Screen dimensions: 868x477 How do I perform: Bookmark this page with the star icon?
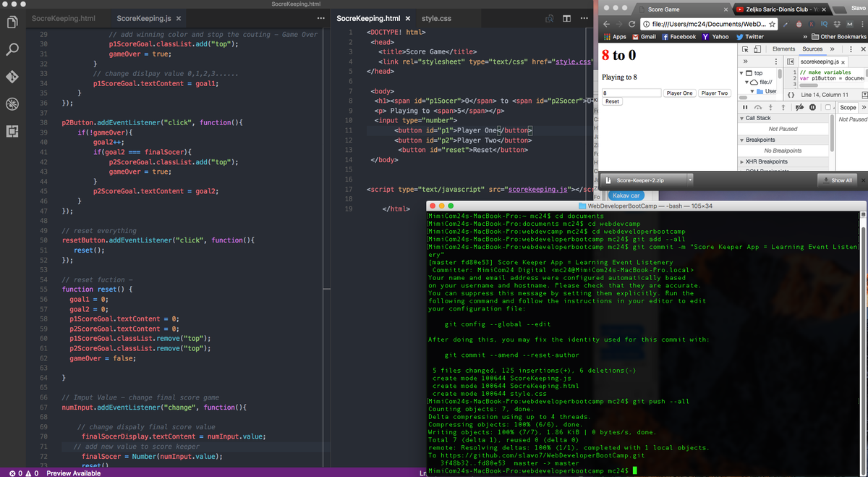pos(772,25)
